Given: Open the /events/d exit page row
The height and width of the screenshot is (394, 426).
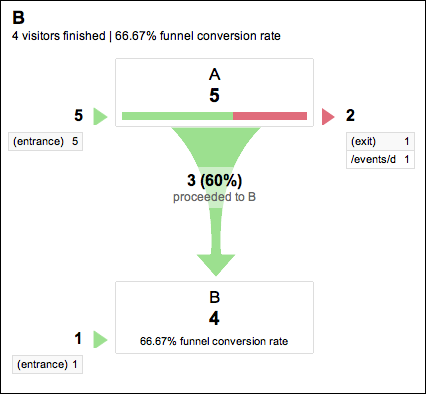Looking at the screenshot, I should [x=380, y=160].
